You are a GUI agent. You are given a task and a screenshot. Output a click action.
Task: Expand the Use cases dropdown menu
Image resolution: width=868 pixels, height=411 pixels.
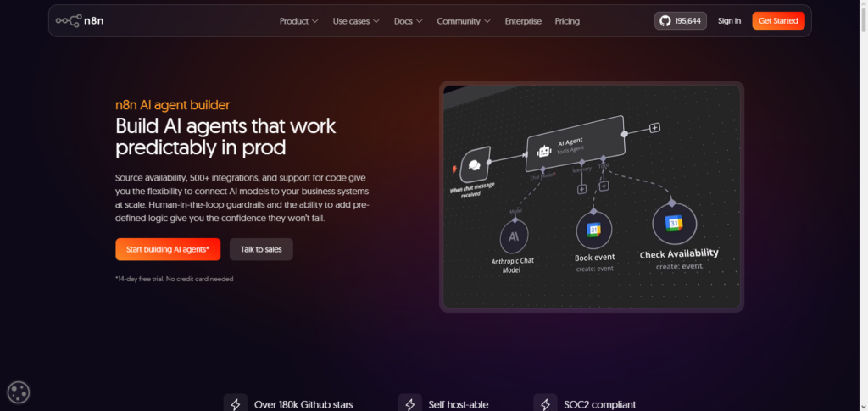click(356, 21)
